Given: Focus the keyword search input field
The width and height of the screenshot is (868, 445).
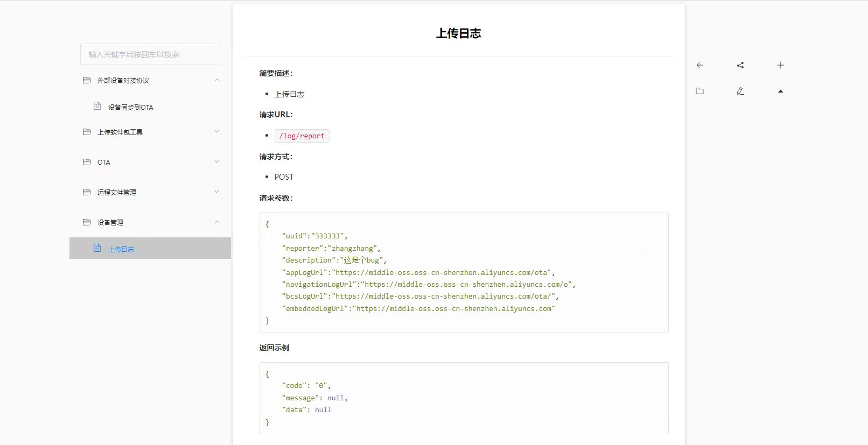Looking at the screenshot, I should click(150, 54).
